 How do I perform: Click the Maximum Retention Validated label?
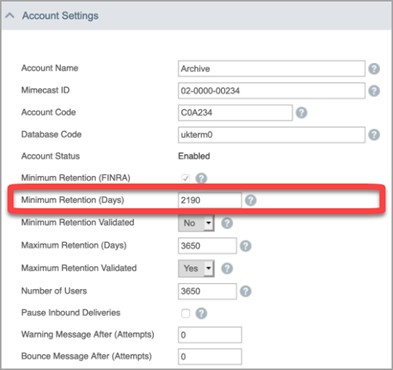(79, 268)
